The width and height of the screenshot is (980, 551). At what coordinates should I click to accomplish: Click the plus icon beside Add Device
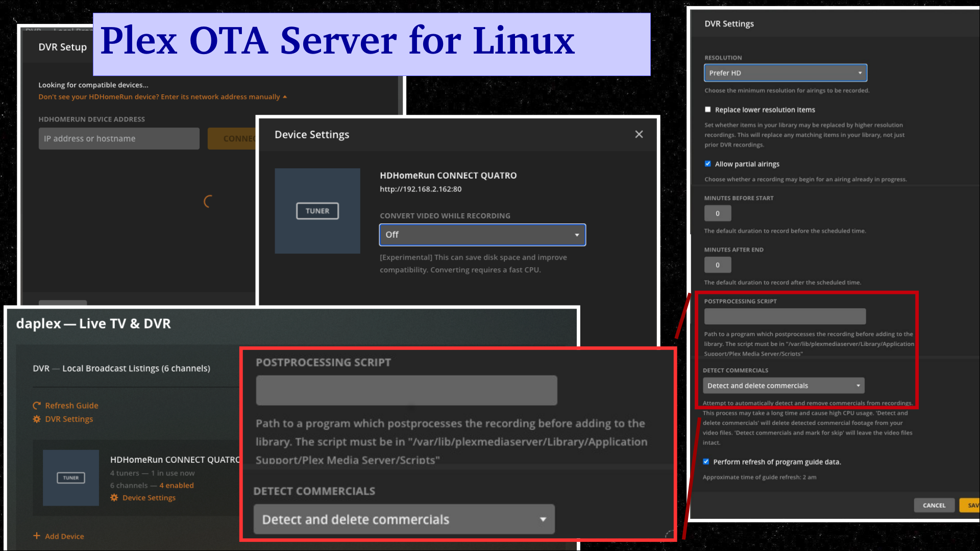click(x=37, y=536)
